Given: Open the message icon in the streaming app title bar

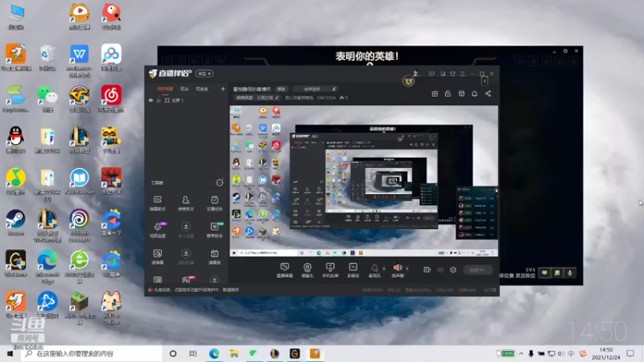Looking at the screenshot, I should pyautogui.click(x=443, y=74).
